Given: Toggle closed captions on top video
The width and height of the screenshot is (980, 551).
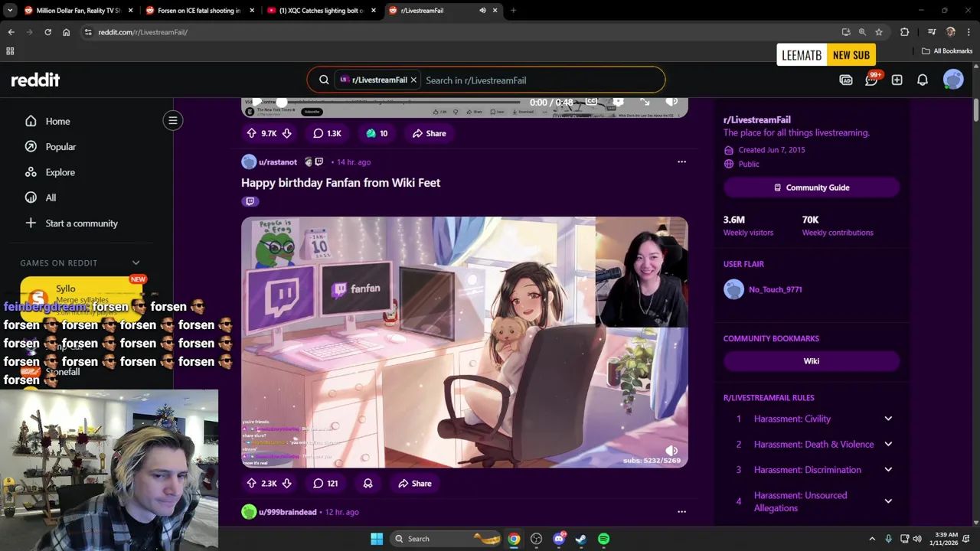Looking at the screenshot, I should point(592,102).
